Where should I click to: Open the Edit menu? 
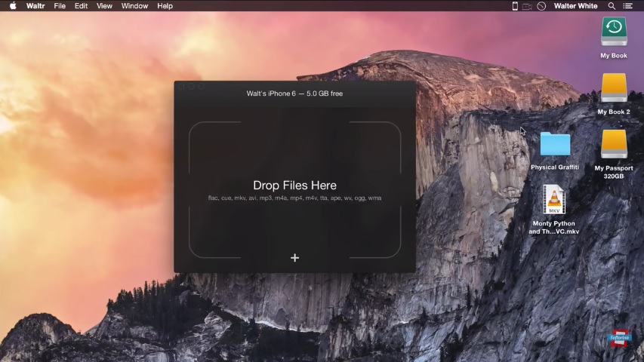81,6
